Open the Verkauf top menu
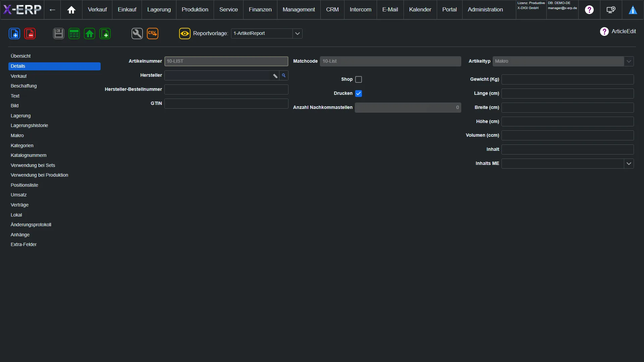 (x=97, y=10)
